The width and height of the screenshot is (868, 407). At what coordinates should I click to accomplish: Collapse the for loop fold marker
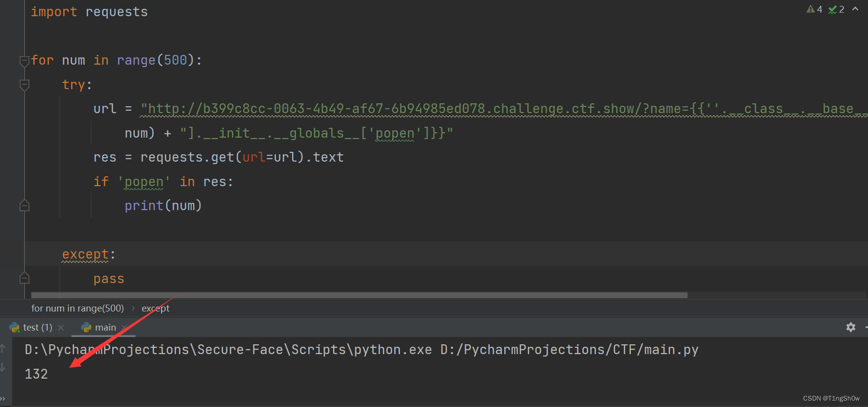coord(24,61)
